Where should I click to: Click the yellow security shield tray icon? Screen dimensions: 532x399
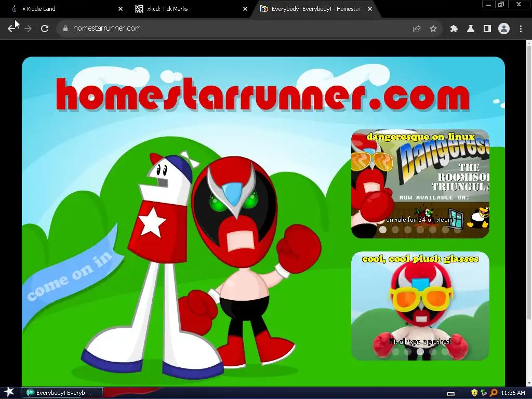474,393
